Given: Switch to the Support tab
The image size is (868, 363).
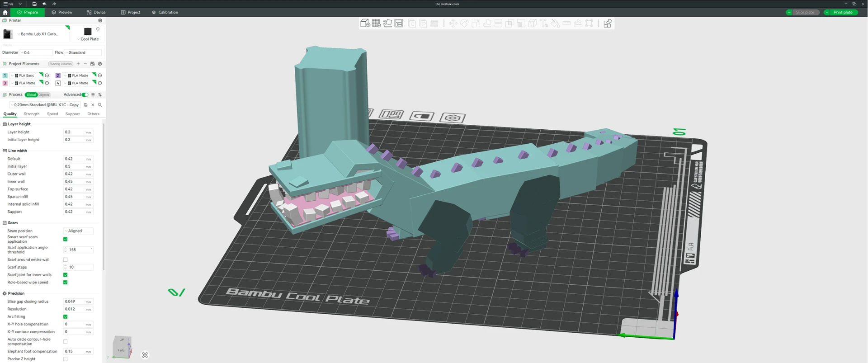Looking at the screenshot, I should coord(72,114).
